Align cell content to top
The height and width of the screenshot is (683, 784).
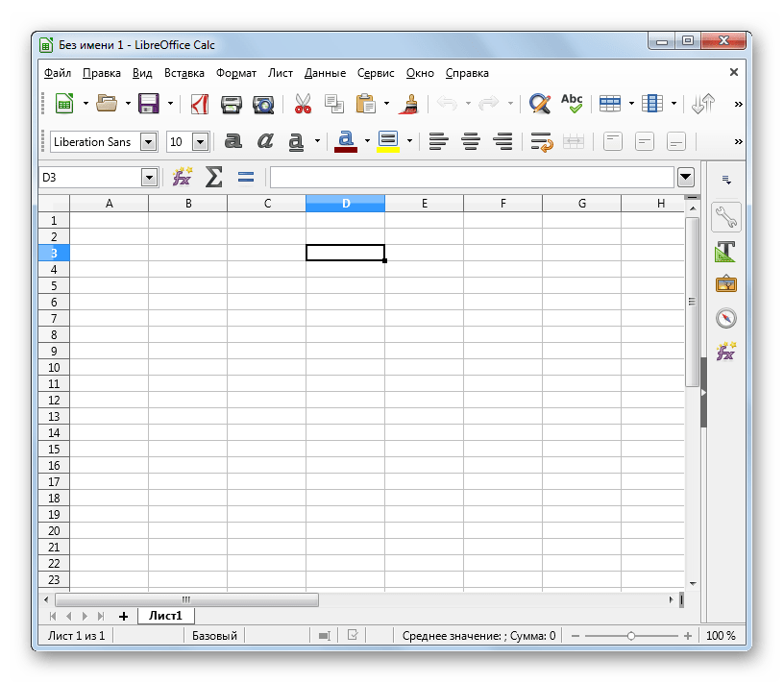point(613,141)
